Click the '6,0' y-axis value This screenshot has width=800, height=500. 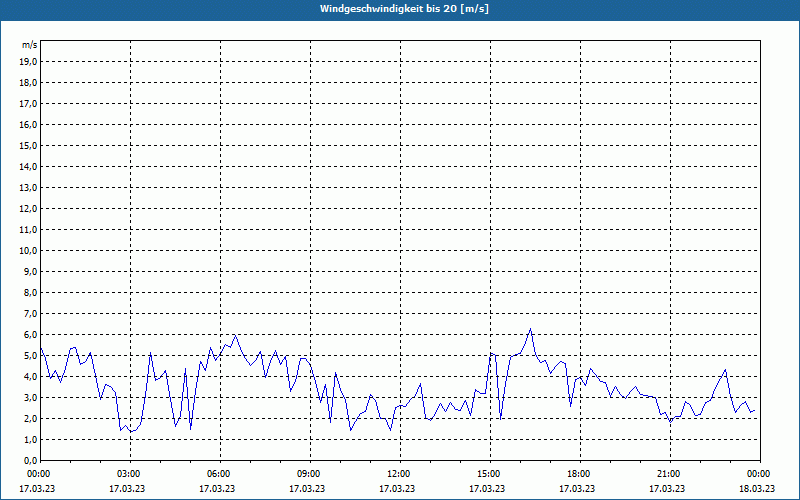click(x=30, y=334)
